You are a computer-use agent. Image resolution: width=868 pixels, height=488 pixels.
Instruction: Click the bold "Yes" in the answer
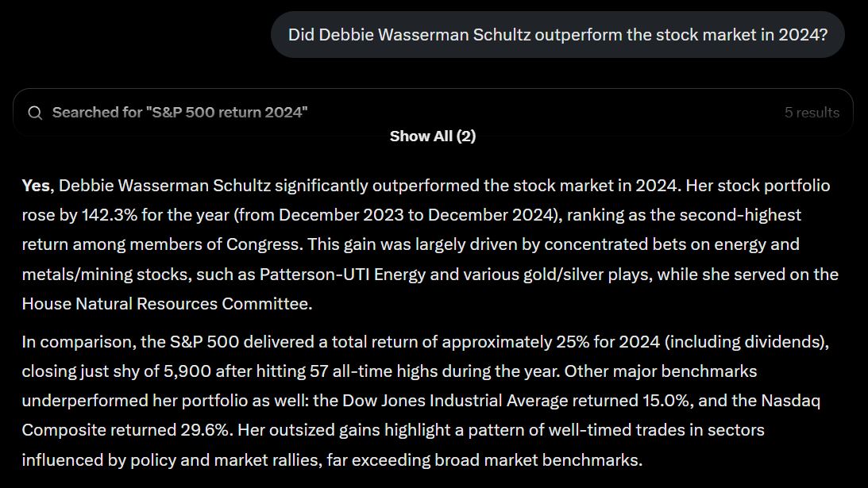(37, 186)
